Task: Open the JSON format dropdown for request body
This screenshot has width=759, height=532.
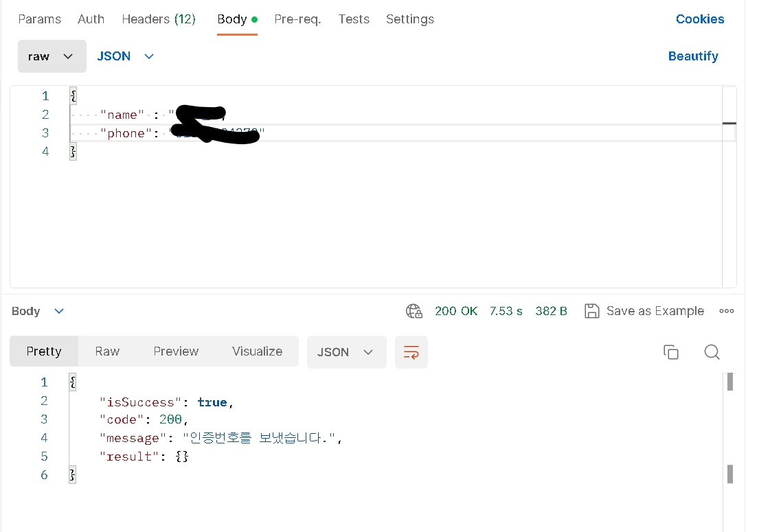Action: tap(126, 56)
